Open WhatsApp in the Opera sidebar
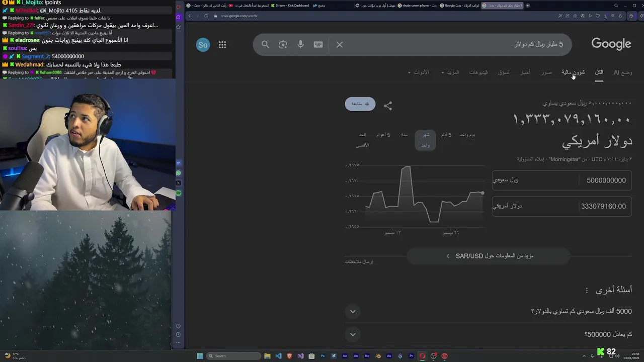 click(179, 173)
